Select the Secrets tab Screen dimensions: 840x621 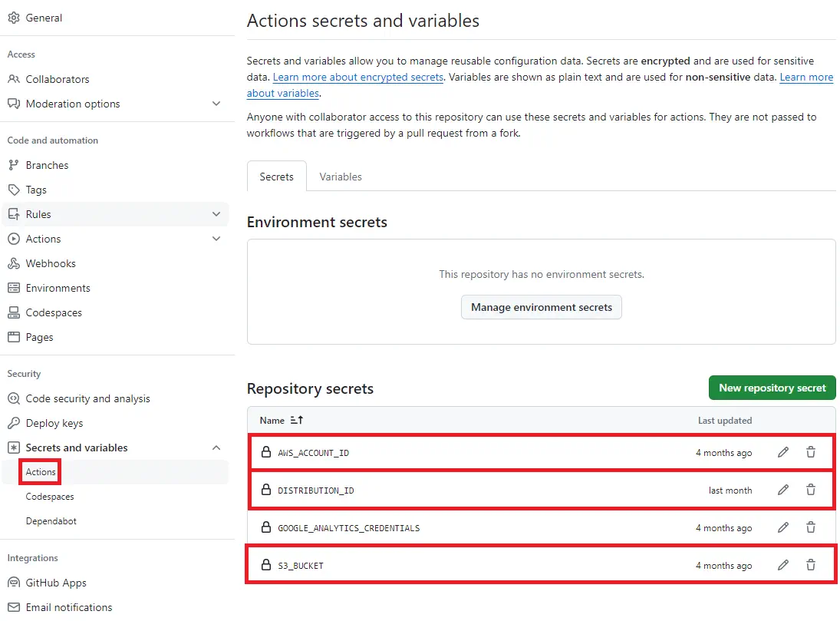click(x=276, y=177)
